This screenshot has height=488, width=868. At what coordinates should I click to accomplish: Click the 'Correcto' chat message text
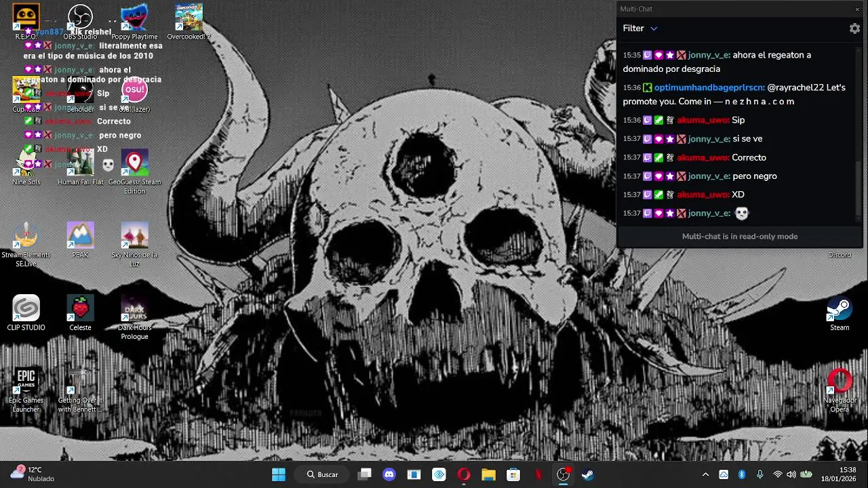(749, 157)
